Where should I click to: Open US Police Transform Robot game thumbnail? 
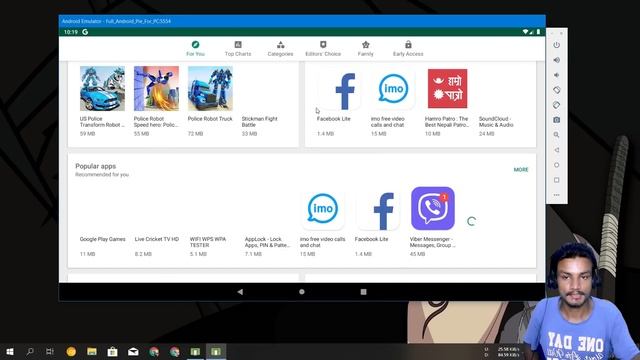coord(102,89)
